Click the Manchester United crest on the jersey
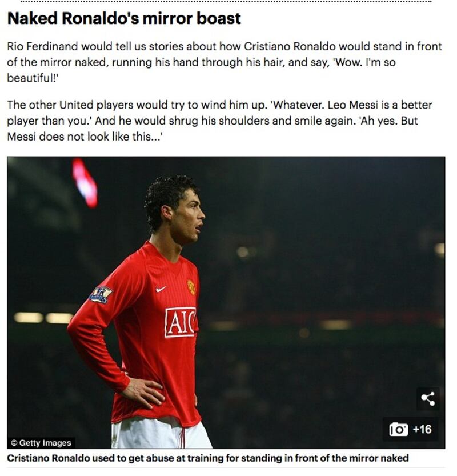The height and width of the screenshot is (476, 457). [x=191, y=287]
